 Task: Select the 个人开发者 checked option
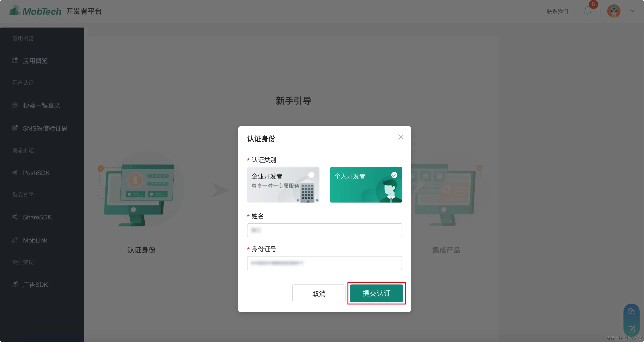[x=394, y=175]
